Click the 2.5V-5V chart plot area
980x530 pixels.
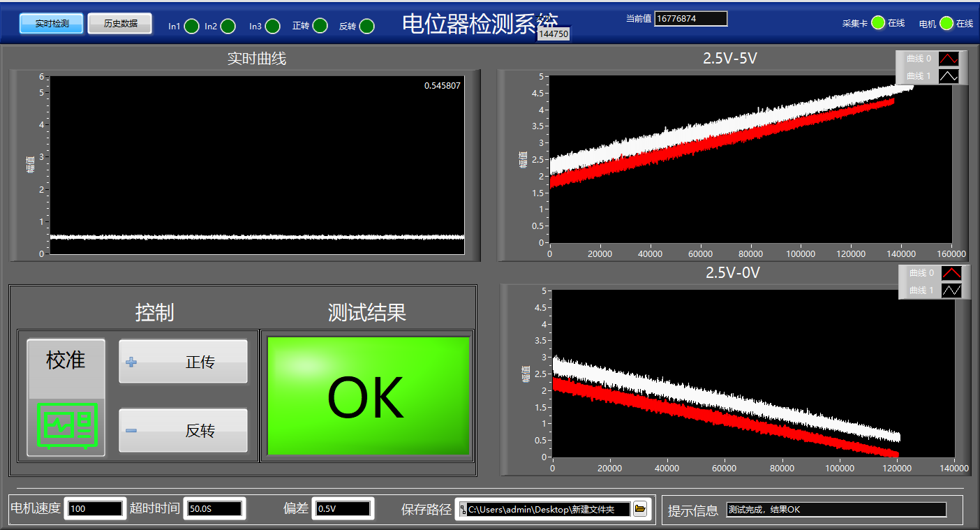coord(750,159)
